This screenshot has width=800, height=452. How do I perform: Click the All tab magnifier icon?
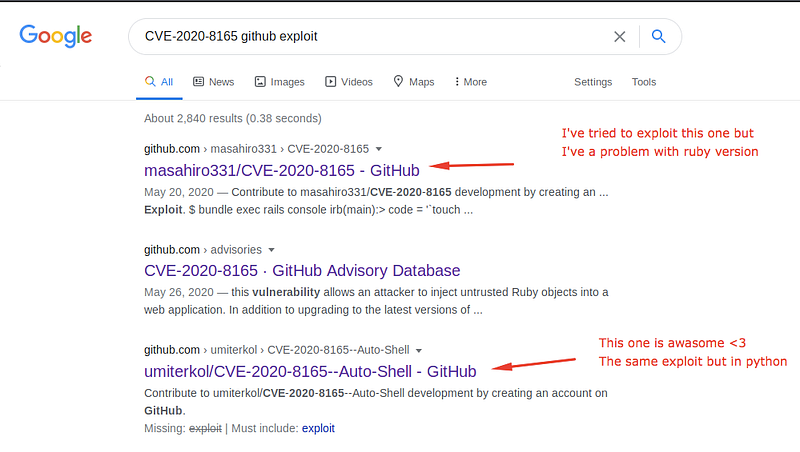(x=149, y=81)
